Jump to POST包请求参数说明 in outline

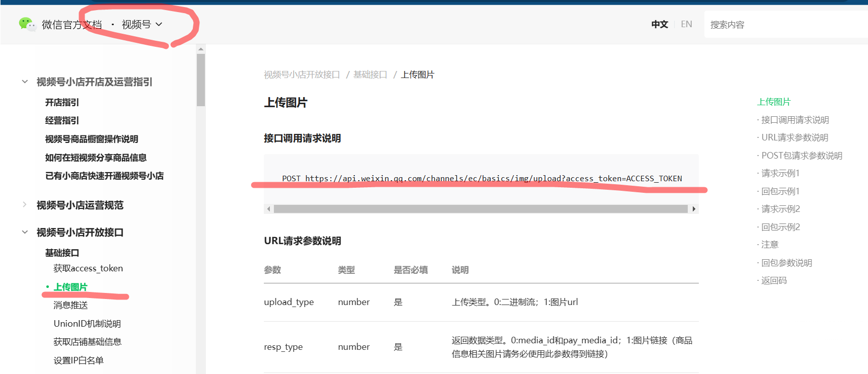tap(802, 156)
